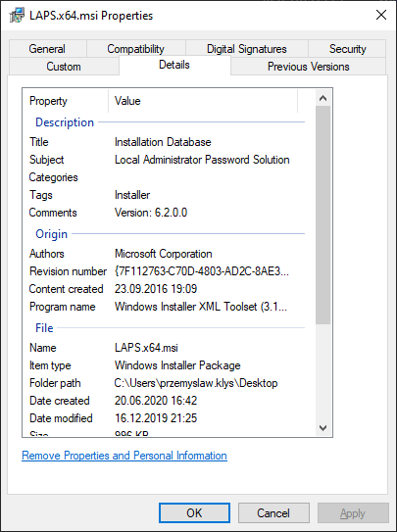
Task: Select Program name Windows Installer XML Toolset value
Action: click(x=201, y=307)
